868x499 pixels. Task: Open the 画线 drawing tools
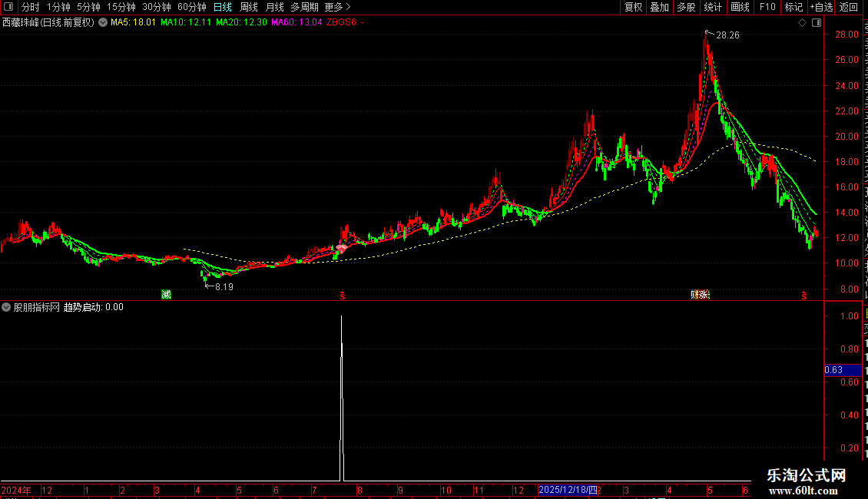[740, 7]
